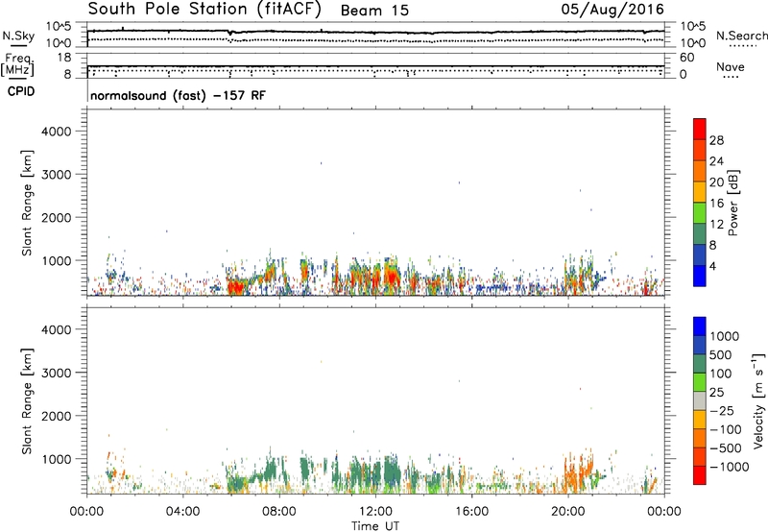Click the Beam 15 label

coord(374,11)
